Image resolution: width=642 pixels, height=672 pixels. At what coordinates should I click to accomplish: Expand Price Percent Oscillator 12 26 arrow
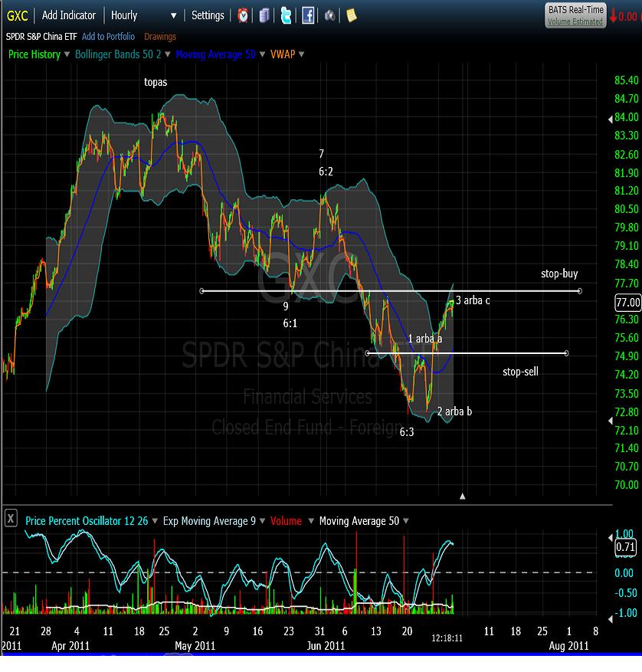[x=155, y=521]
